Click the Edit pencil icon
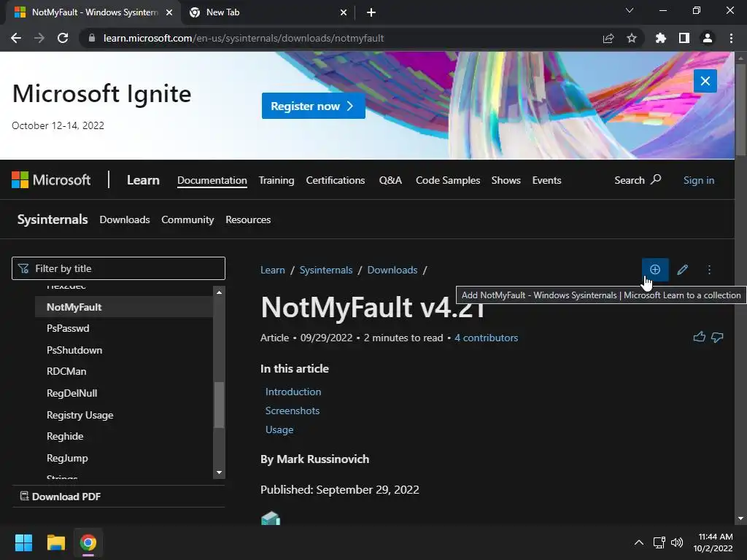Screen dimensions: 747x560 682,270
